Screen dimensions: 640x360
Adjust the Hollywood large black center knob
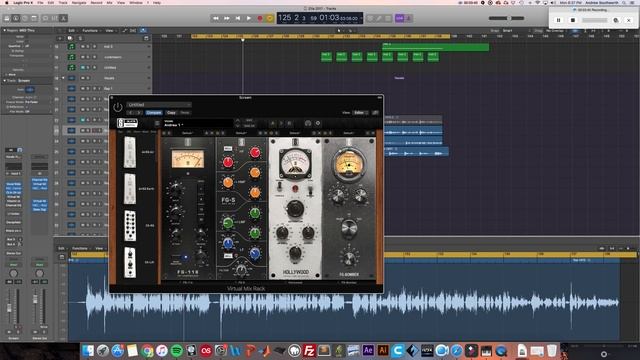[295, 209]
